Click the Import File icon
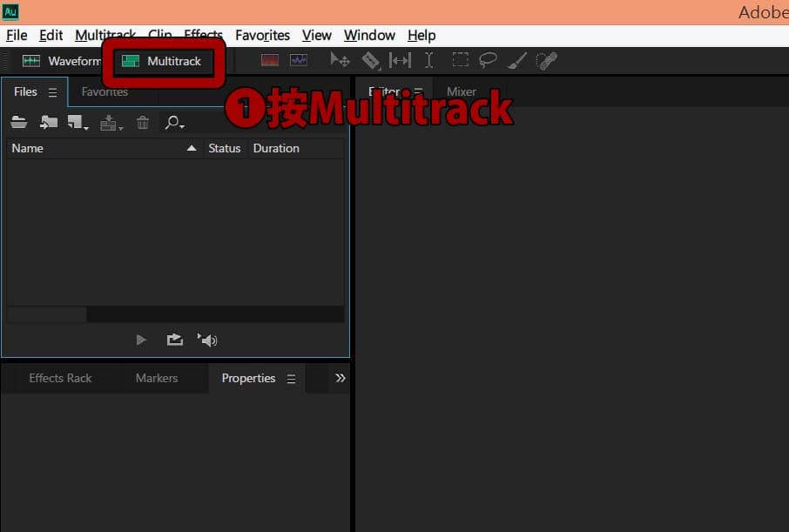 click(x=48, y=122)
